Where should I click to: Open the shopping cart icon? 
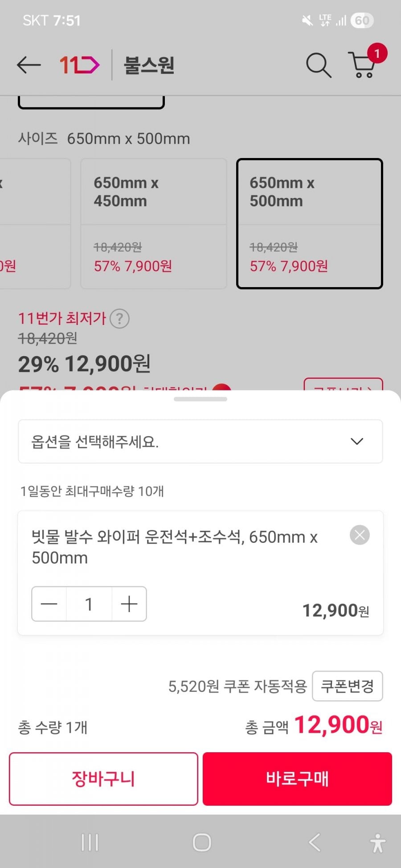[x=363, y=65]
